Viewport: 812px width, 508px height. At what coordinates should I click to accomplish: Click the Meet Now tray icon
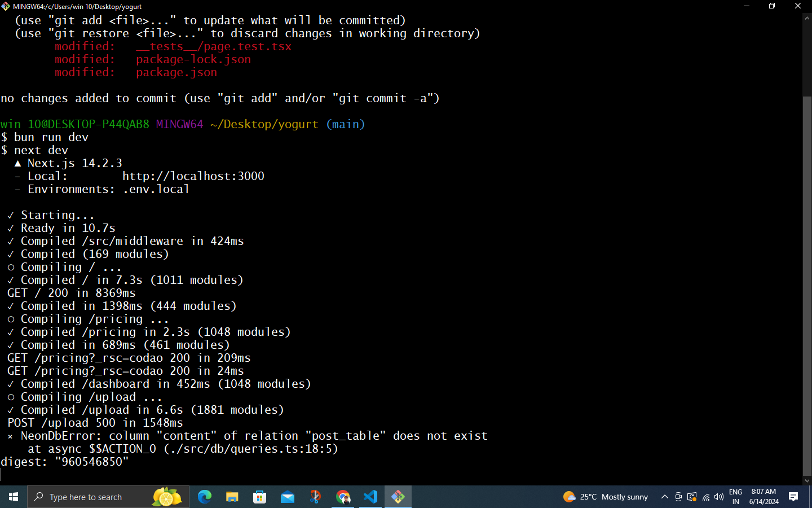pos(678,497)
